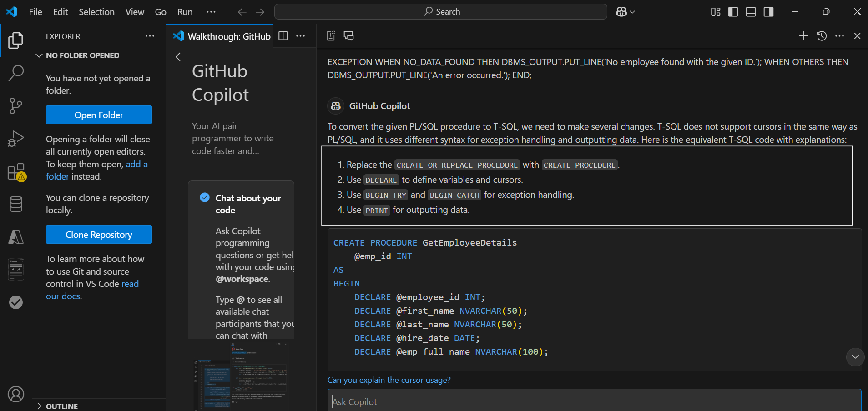This screenshot has width=868, height=411.
Task: Open the Search view
Action: click(x=16, y=73)
